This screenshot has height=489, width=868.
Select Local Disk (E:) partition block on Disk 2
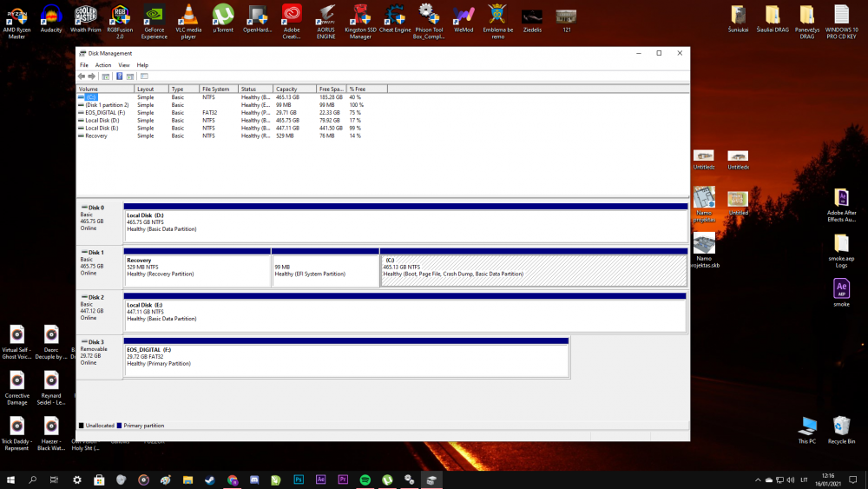pos(405,313)
